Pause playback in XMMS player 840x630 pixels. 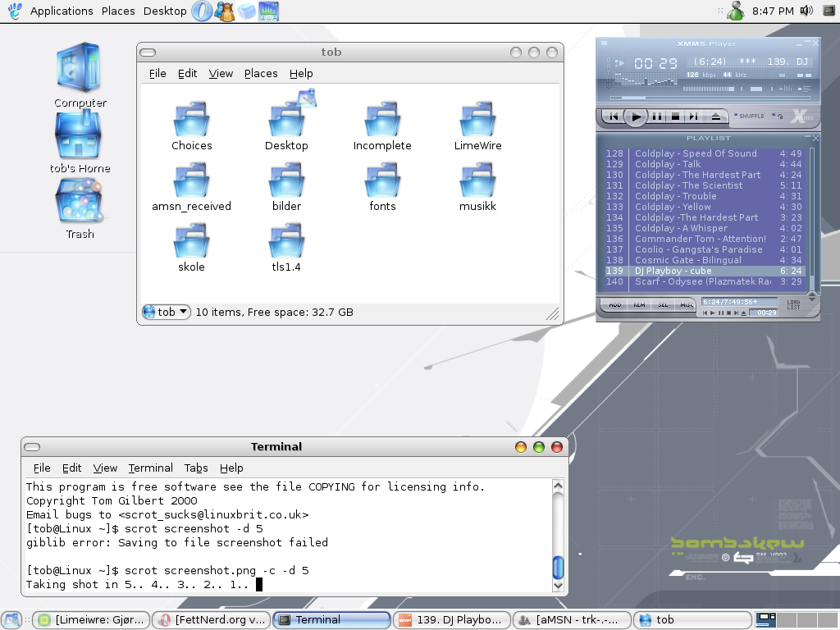[657, 116]
